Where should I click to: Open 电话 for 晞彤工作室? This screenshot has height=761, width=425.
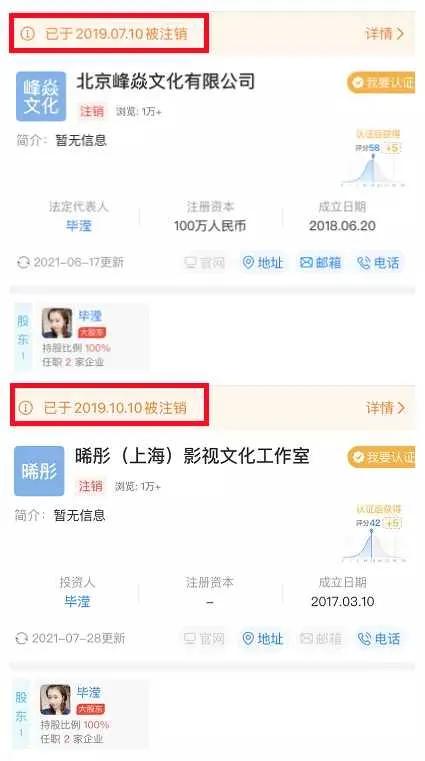pyautogui.click(x=378, y=639)
